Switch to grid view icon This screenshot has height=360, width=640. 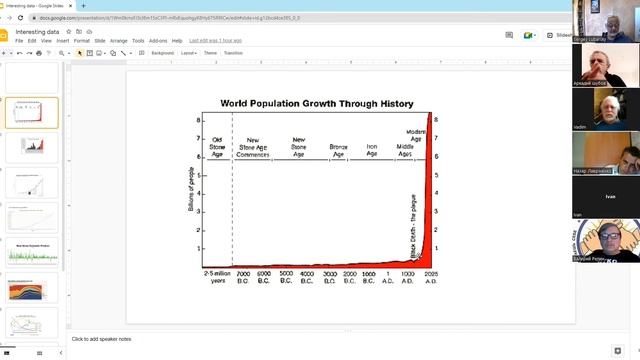(39, 353)
